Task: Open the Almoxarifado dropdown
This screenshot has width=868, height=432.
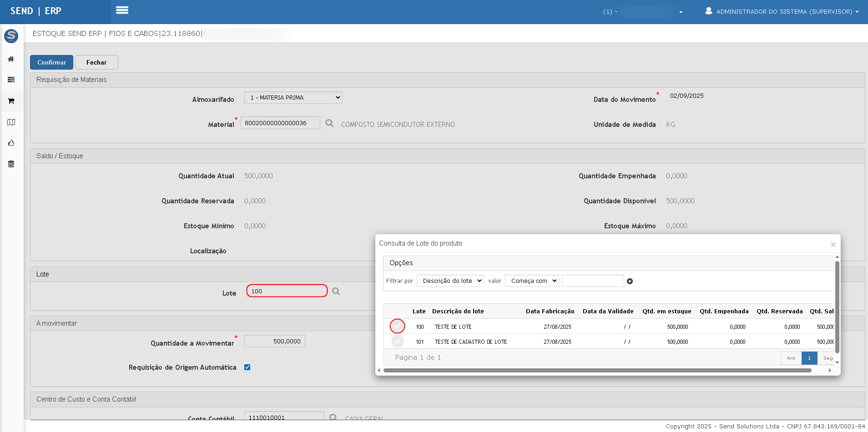Action: tap(293, 98)
